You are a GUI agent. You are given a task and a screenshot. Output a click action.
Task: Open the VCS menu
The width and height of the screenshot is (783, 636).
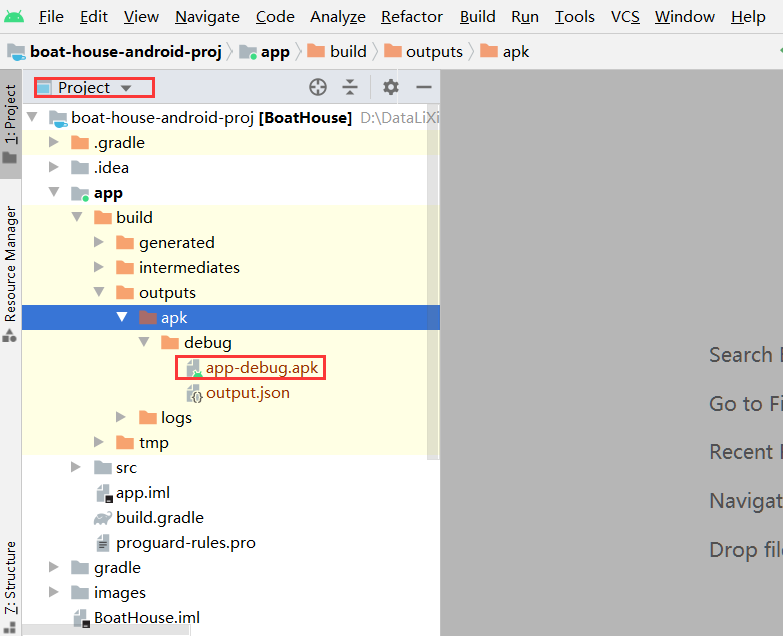[x=625, y=17]
